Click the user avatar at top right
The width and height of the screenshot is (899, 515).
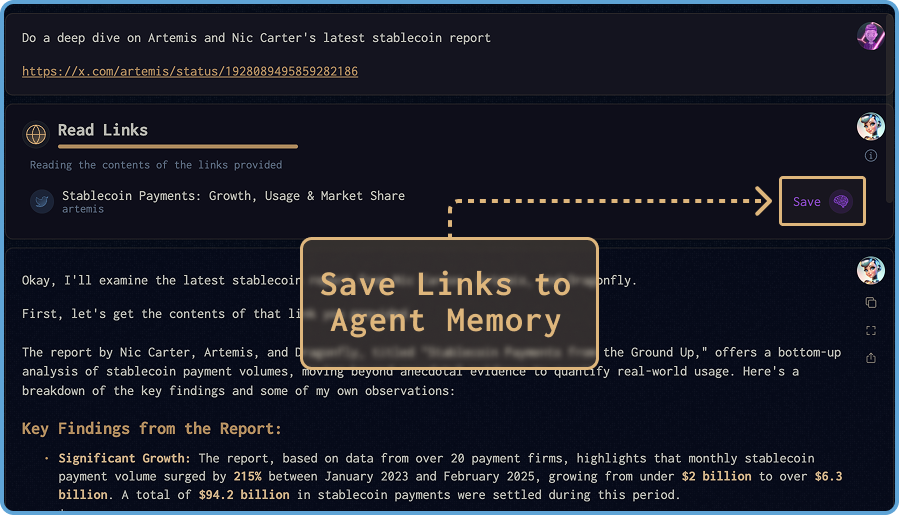(870, 36)
